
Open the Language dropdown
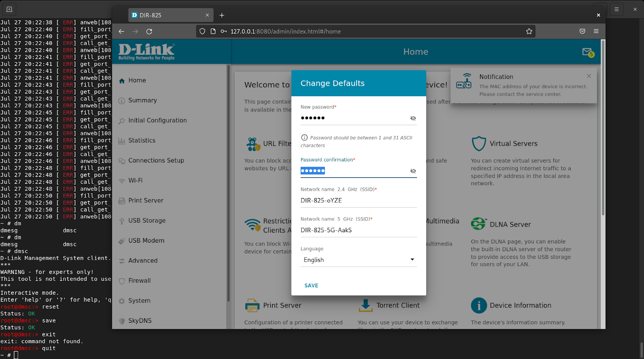click(358, 260)
